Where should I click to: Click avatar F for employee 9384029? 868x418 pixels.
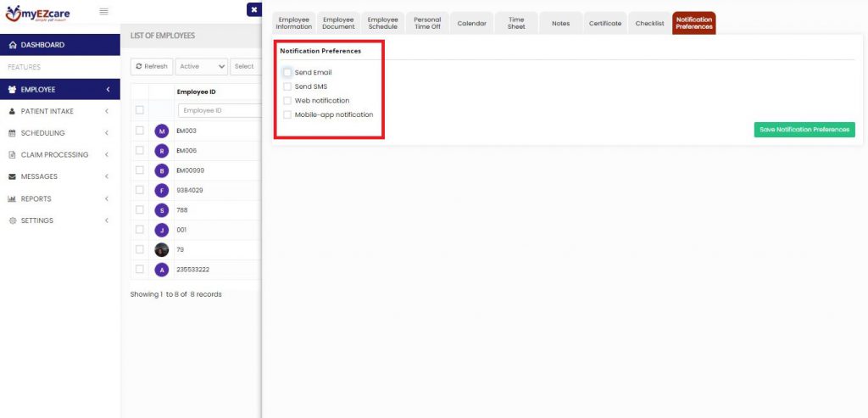tap(162, 191)
